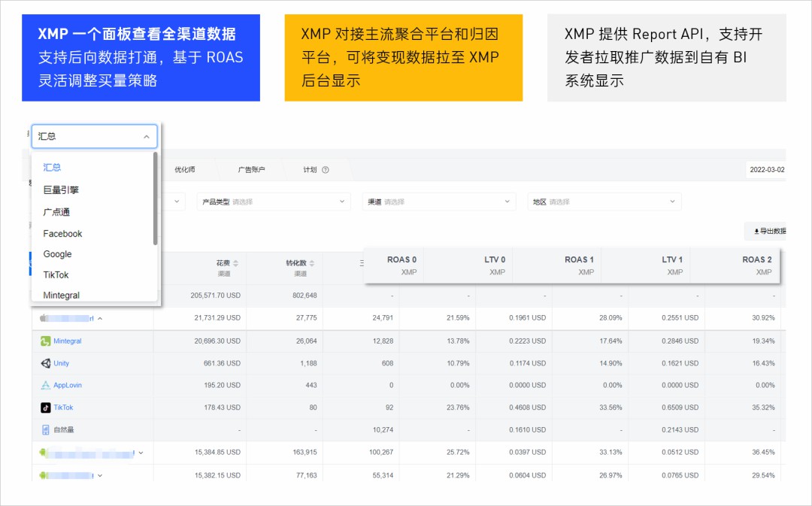Click the 2022-03-02 date field
Viewport: 812px width, 506px height.
click(766, 170)
